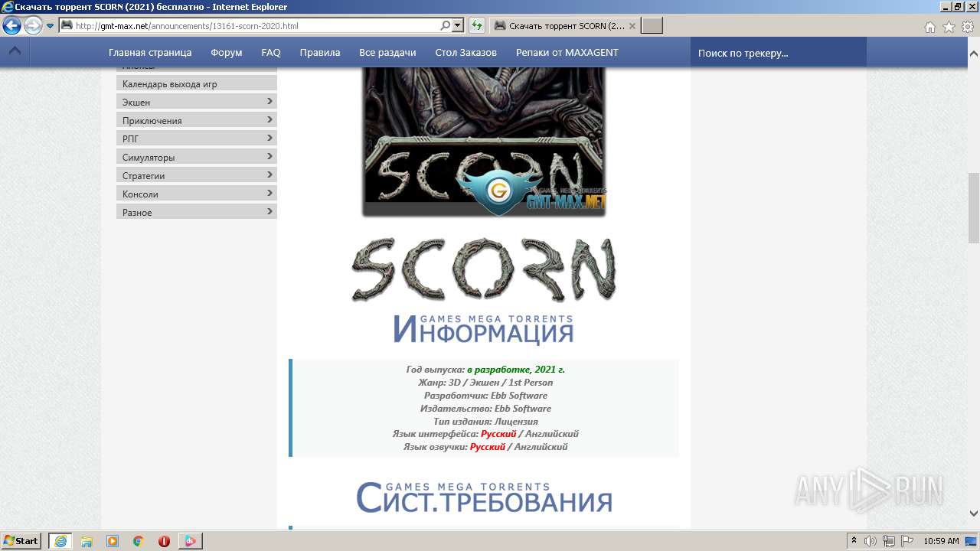980x551 pixels.
Task: Click the red Русский interface language text
Action: (498, 434)
